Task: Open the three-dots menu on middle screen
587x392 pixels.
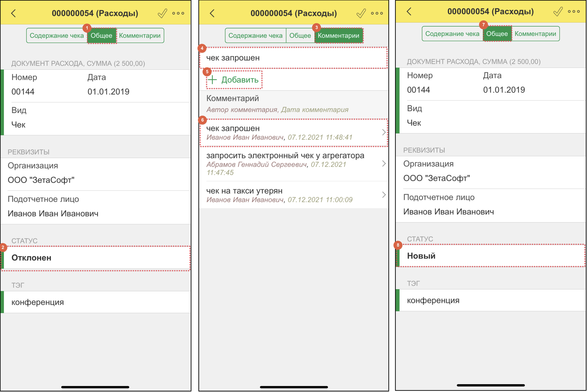Action: 377,13
